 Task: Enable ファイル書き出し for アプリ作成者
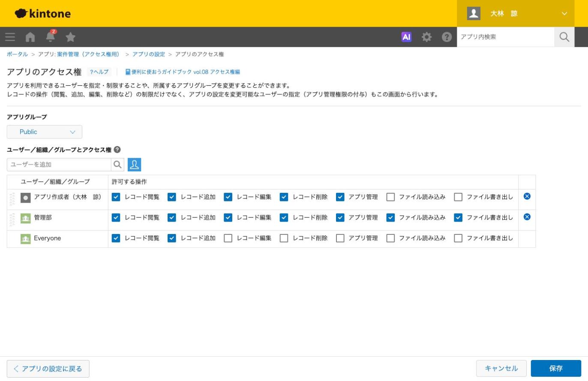[x=458, y=197]
